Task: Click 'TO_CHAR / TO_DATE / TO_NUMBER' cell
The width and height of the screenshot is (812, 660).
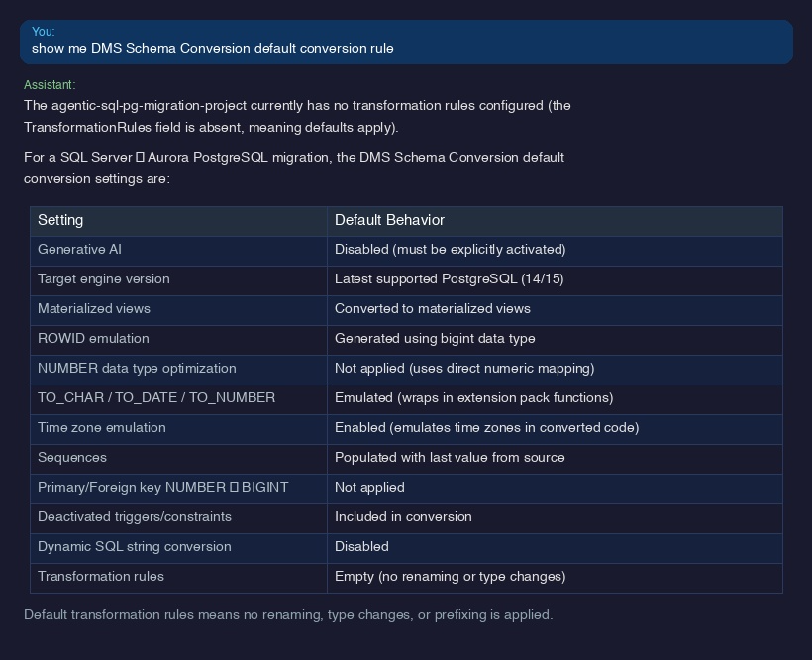Action: point(178,399)
